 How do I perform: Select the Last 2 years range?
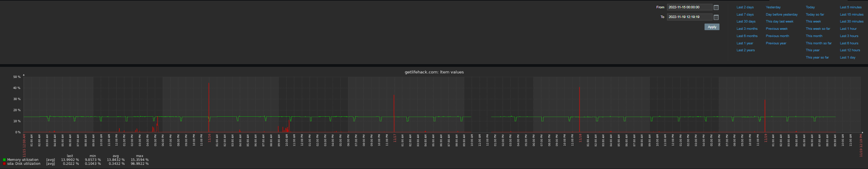point(746,50)
